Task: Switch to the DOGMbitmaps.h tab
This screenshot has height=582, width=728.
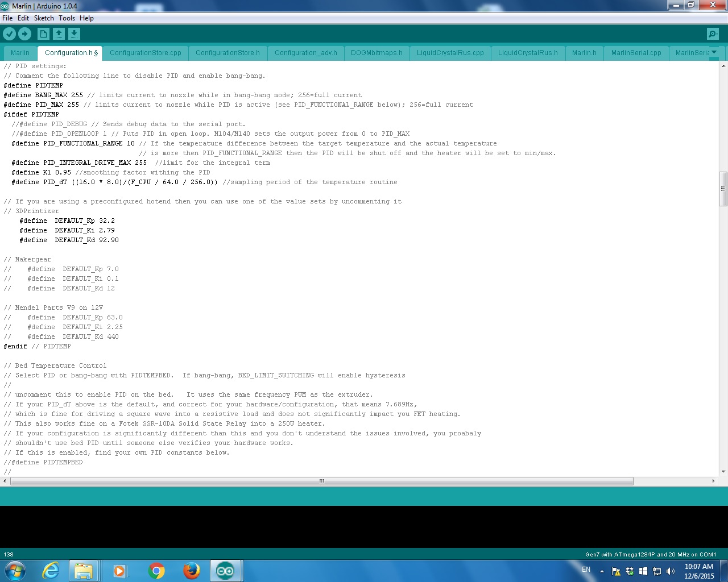Action: pos(377,53)
